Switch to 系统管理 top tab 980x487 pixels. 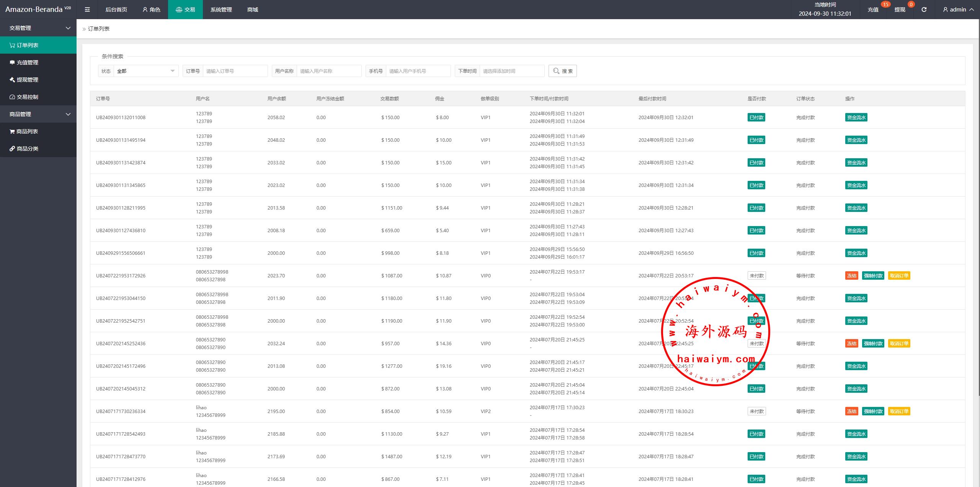(221, 10)
